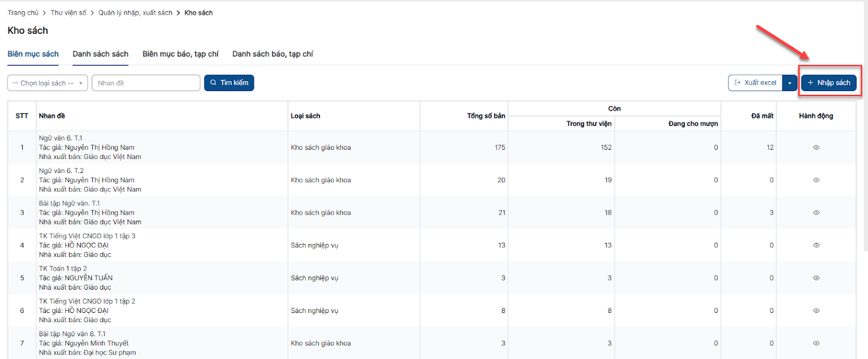The image size is (868, 359).
Task: Focus the Nhan đề search field
Action: tap(145, 83)
